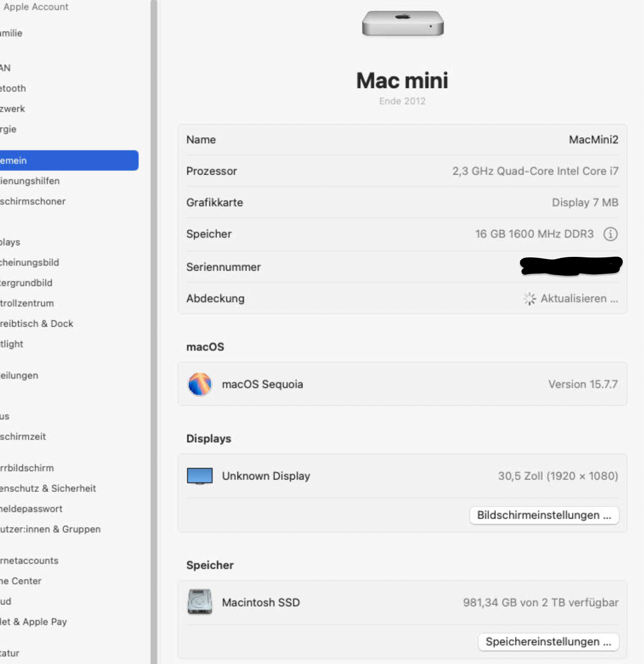Open Familie settings in the sidebar
Viewport: 644px width, 664px height.
pyautogui.click(x=11, y=33)
